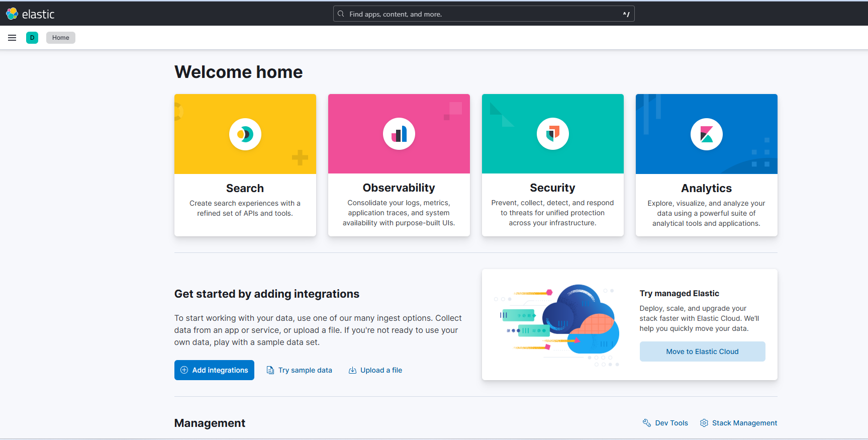Click the Management section heading
Screen dimensions: 868x440
click(210, 423)
